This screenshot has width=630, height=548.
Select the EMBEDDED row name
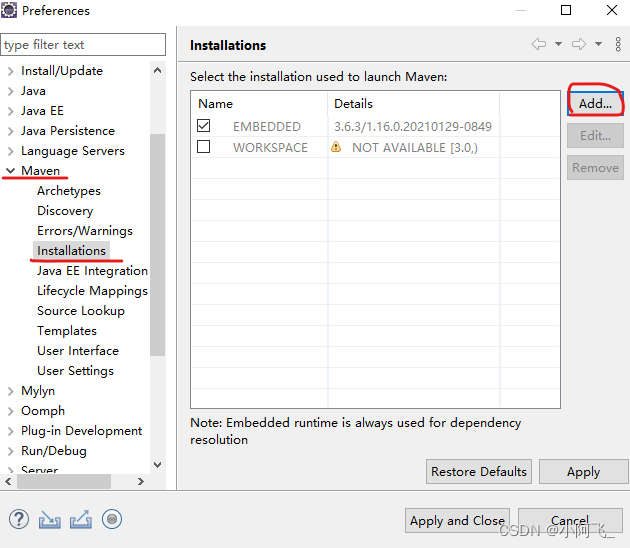click(x=267, y=127)
